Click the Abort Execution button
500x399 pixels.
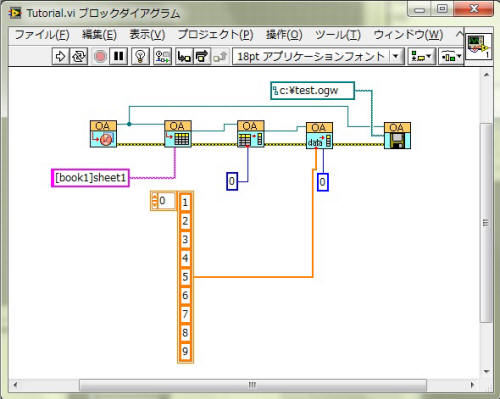100,56
